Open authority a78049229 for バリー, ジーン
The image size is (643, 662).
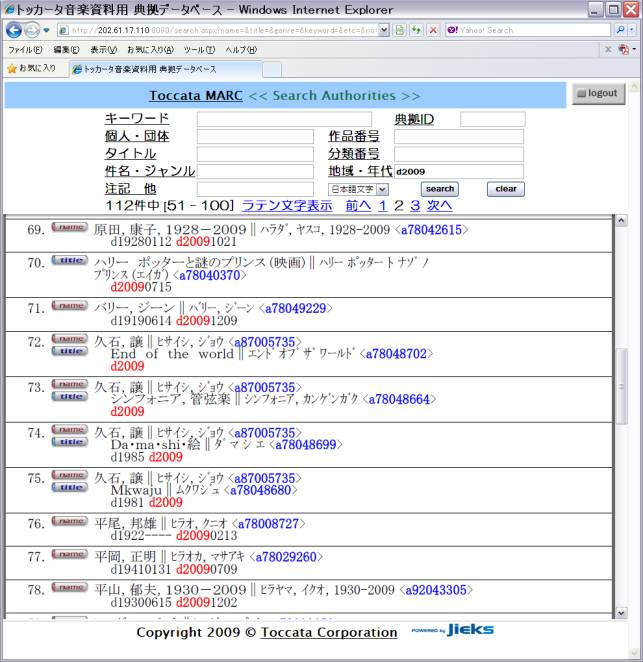[x=296, y=308]
